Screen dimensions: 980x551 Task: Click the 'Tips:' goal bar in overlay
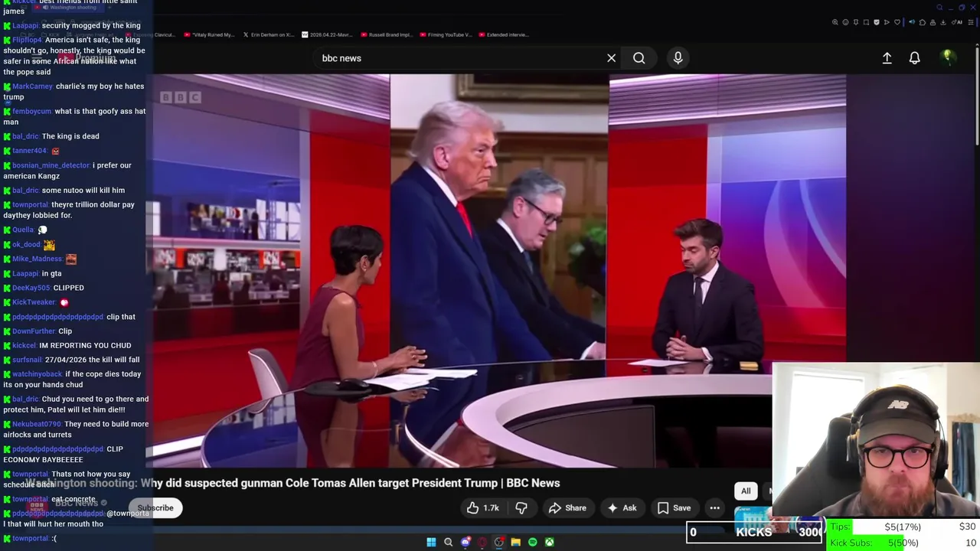[x=903, y=527]
